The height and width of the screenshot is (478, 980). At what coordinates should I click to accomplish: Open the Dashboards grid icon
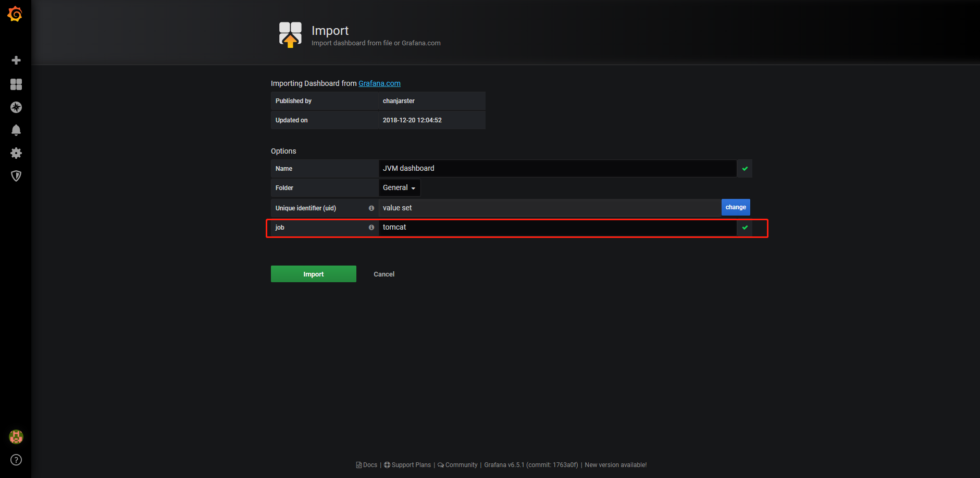point(16,84)
